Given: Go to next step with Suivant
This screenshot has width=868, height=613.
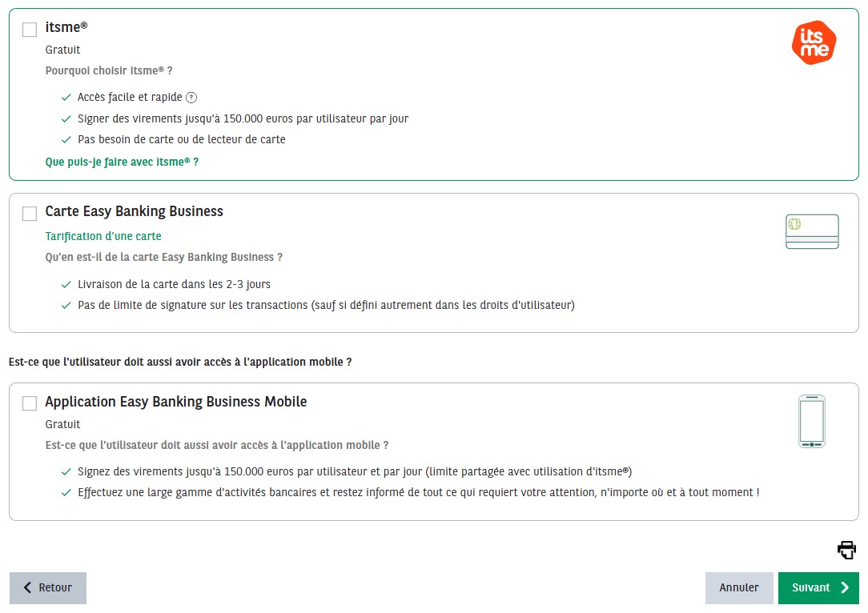Looking at the screenshot, I should click(818, 587).
